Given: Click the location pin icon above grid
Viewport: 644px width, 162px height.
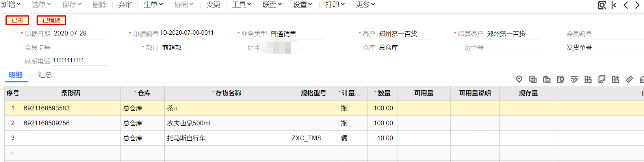Looking at the screenshot, I should 519,79.
